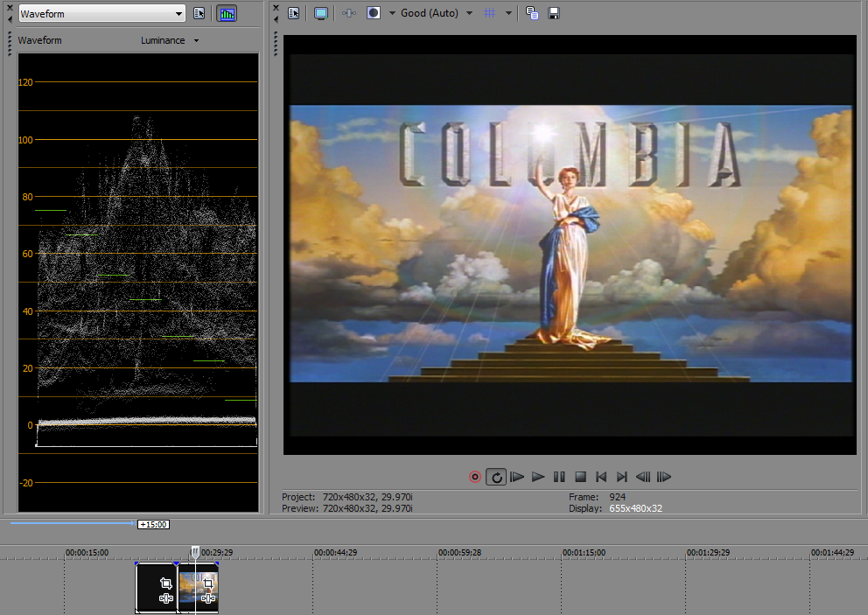Viewport: 868px width, 615px height.
Task: Collapse Video Preview panel with arrow
Action: 276,19
